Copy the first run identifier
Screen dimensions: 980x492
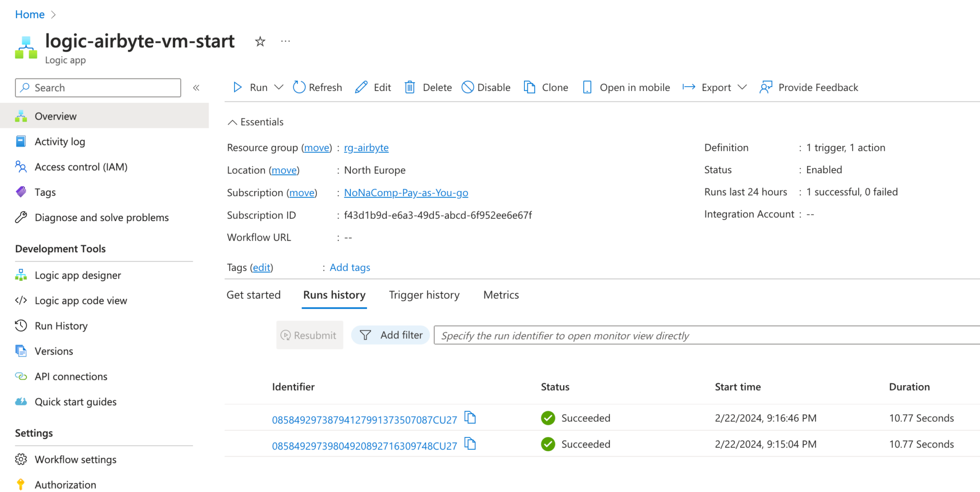pyautogui.click(x=470, y=418)
